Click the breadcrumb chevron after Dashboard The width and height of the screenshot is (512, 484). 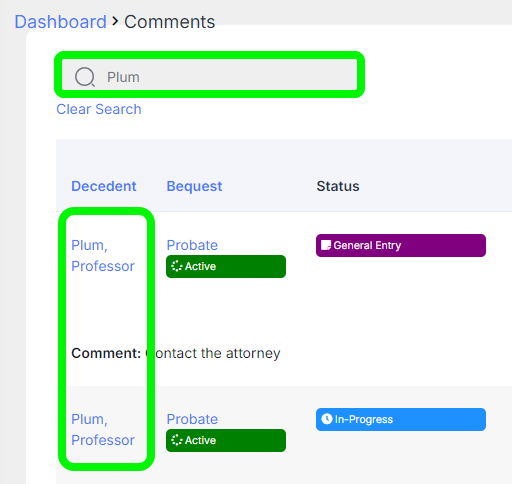pyautogui.click(x=115, y=21)
